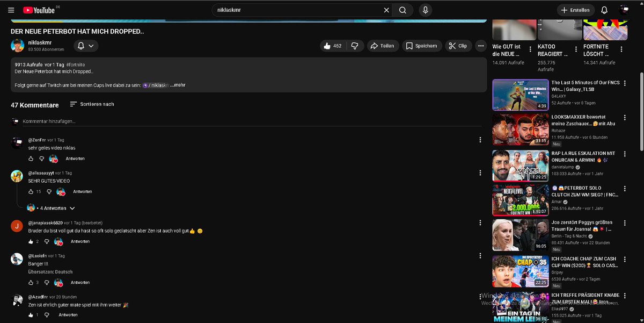The width and height of the screenshot is (644, 323).
Task: Dislike the comment by @ZenFnr
Action: point(42,159)
